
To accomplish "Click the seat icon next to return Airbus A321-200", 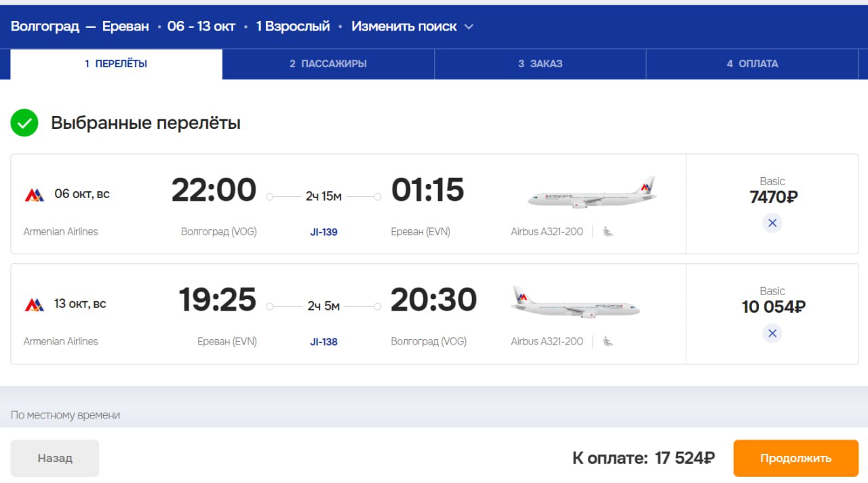I will click(608, 342).
